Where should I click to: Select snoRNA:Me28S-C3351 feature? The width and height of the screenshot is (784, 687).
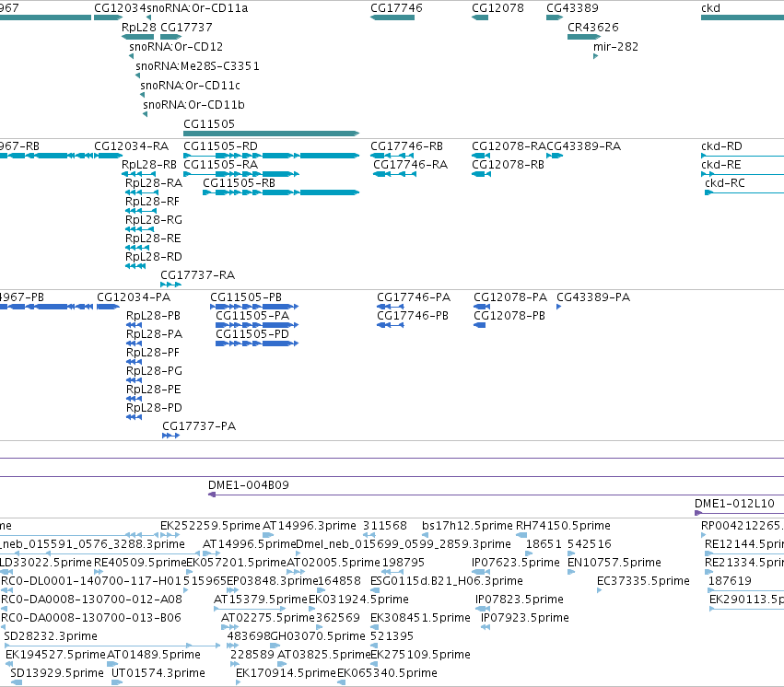pos(197,66)
